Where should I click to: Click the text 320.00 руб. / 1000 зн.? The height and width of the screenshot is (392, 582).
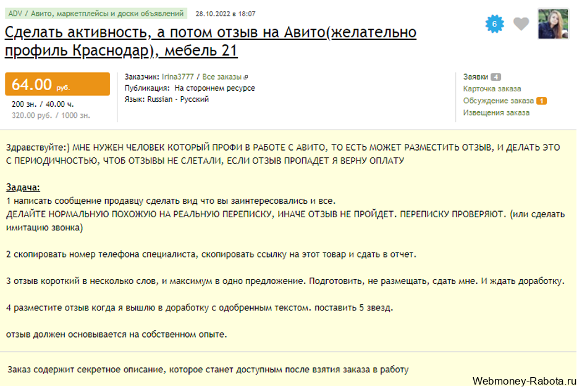point(51,117)
